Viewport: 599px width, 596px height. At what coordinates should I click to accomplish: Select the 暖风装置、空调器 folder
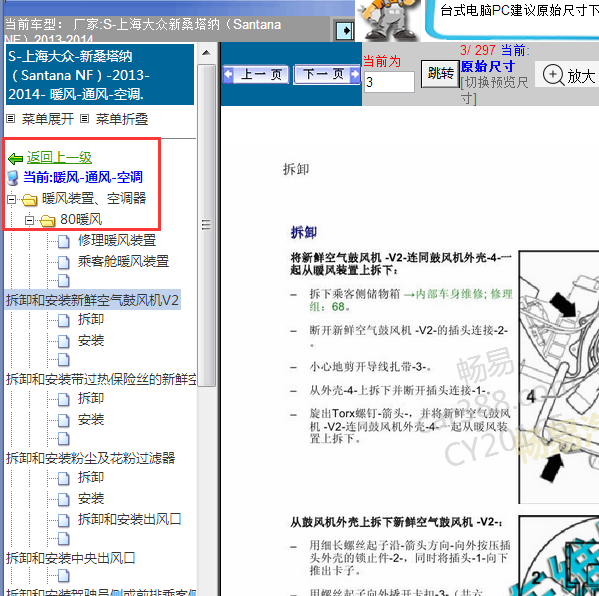click(94, 198)
